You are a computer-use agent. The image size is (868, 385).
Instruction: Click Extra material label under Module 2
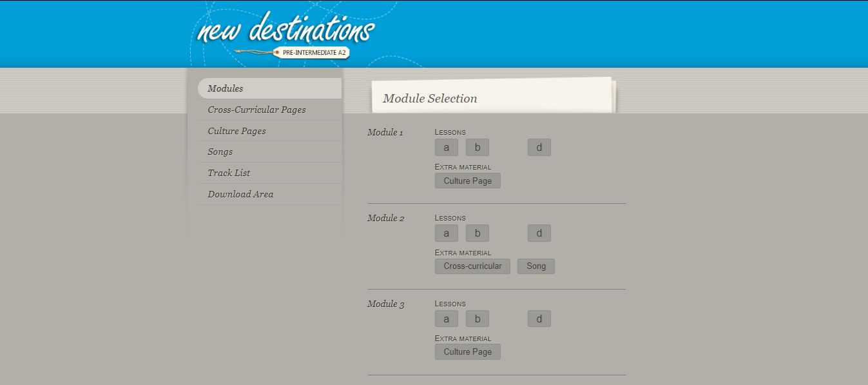pos(463,253)
